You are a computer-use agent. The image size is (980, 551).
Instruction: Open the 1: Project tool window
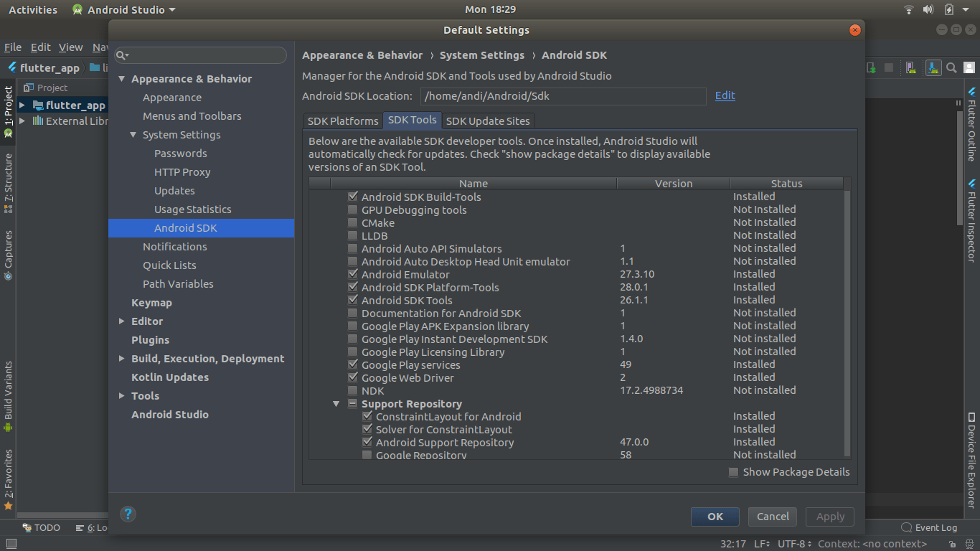click(x=8, y=112)
